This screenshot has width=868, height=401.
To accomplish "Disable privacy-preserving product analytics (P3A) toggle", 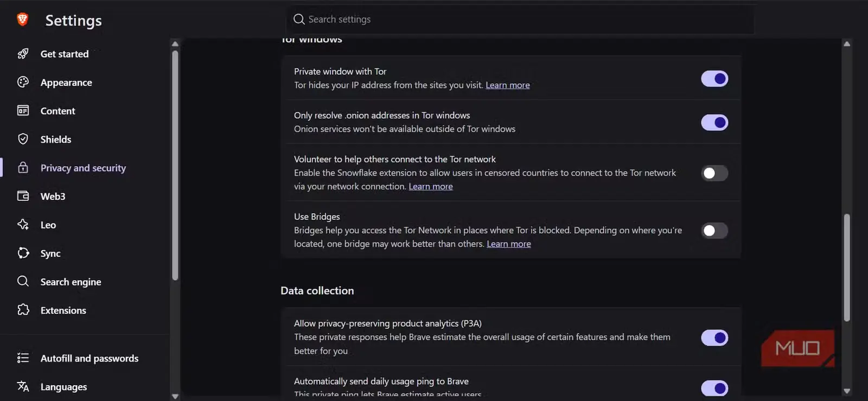I will 714,338.
